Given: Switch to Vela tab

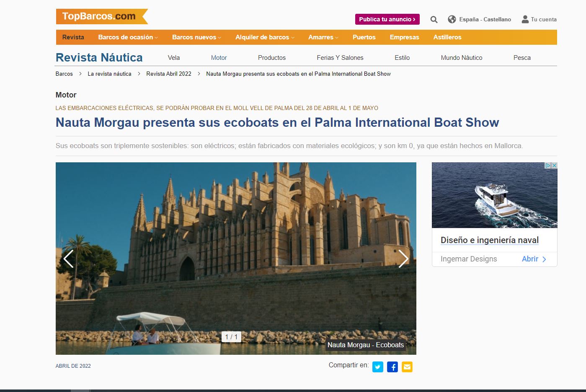Looking at the screenshot, I should click(x=174, y=58).
